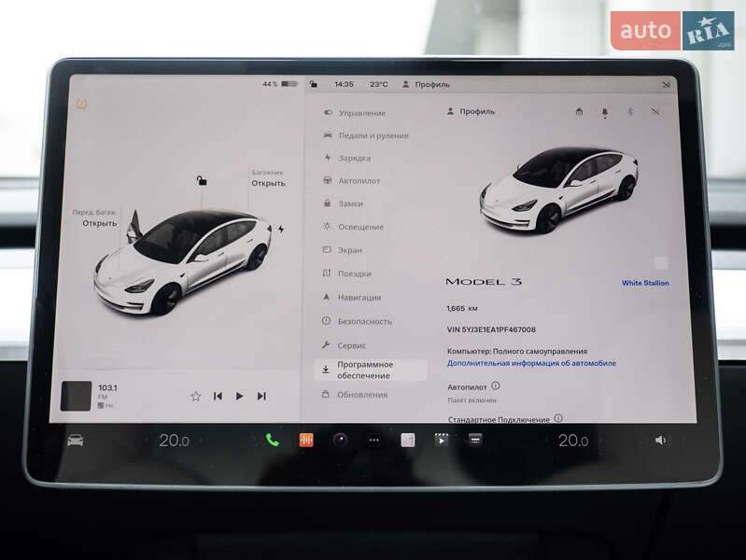Viewport: 746px width, 560px height.
Task: Open the all apps ellipsis icon
Action: (x=374, y=441)
